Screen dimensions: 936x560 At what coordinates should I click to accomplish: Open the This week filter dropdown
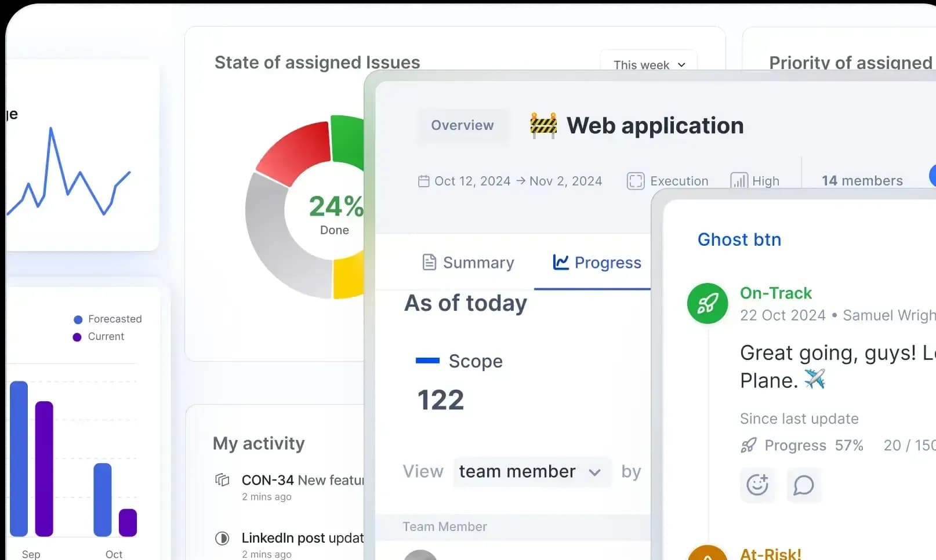648,64
